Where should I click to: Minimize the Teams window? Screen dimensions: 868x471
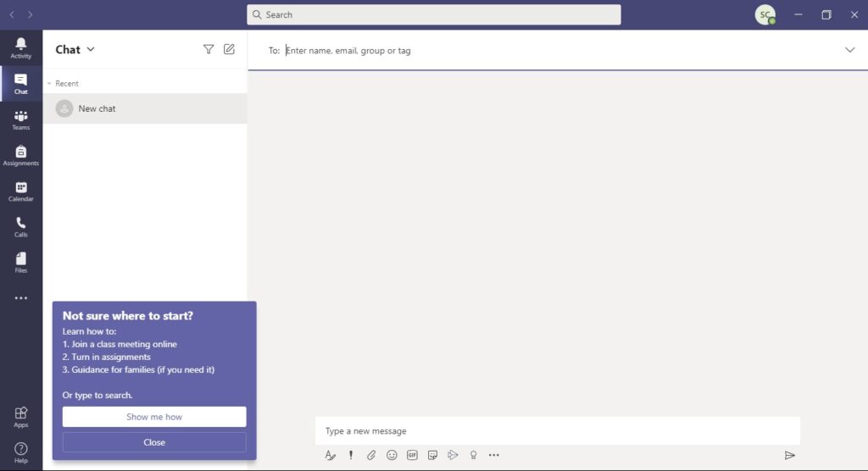798,15
